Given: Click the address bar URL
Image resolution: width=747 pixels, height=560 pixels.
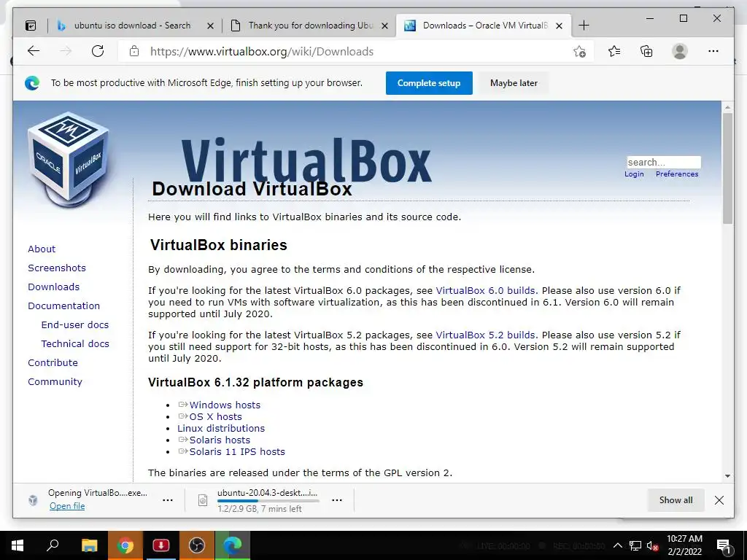Looking at the screenshot, I should click(262, 52).
